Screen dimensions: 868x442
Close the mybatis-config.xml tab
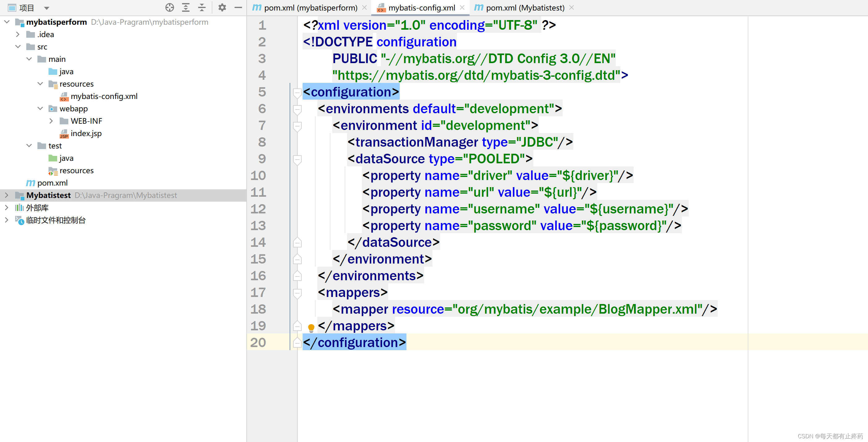coord(462,7)
